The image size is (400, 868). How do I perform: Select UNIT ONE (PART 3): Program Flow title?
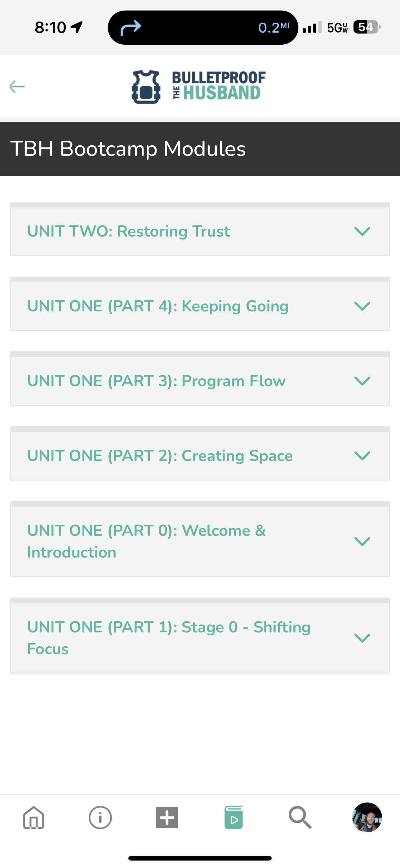click(157, 381)
